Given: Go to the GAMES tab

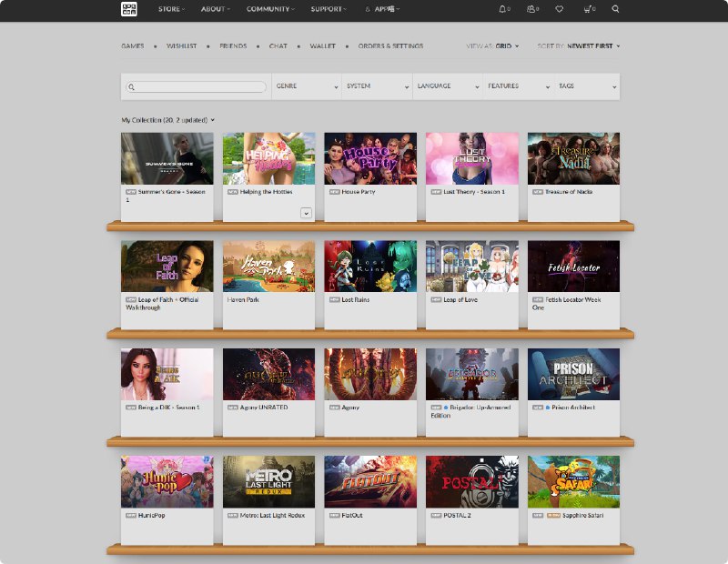Looking at the screenshot, I should pos(132,46).
